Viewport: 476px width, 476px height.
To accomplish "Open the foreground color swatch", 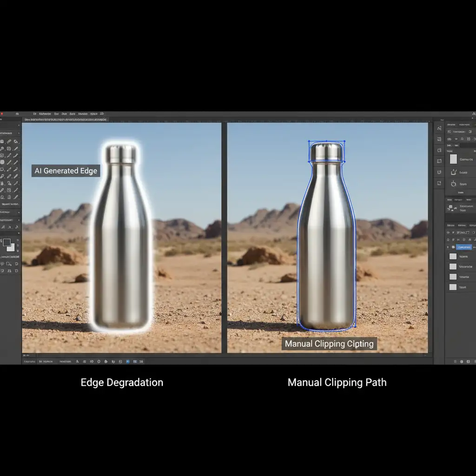I will click(7, 243).
